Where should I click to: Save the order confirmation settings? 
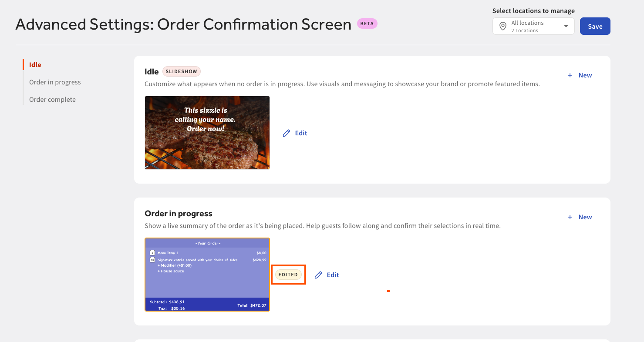[595, 26]
